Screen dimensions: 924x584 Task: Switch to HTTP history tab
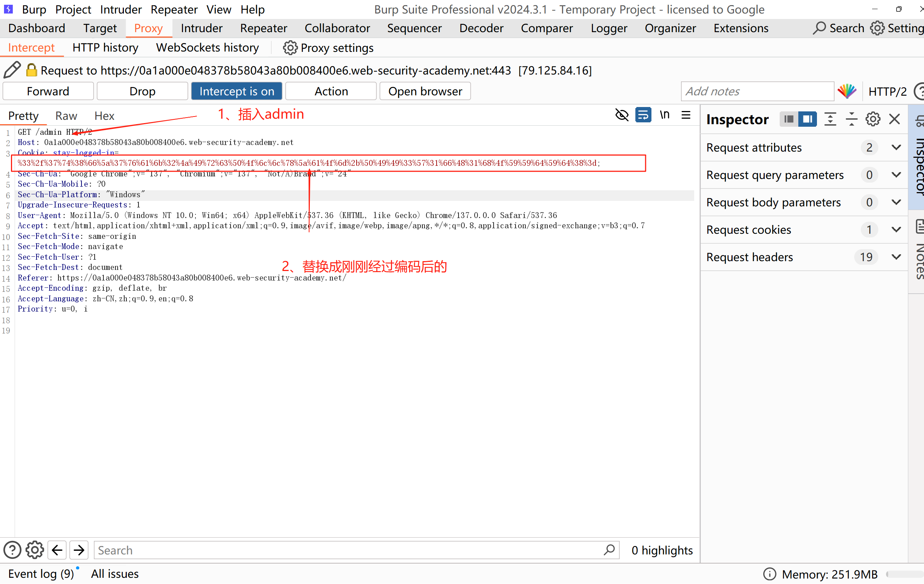tap(105, 47)
